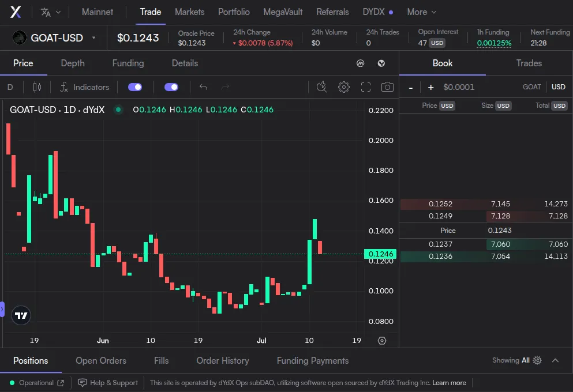
Task: Click the GOAT token avatar icon
Action: pyautogui.click(x=20, y=37)
